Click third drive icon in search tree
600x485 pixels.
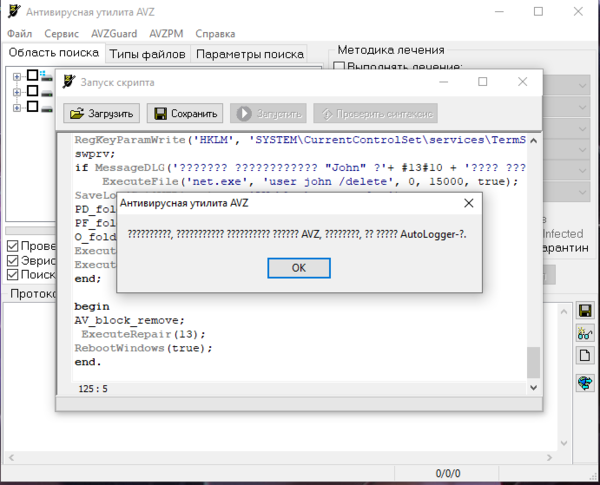[x=47, y=109]
